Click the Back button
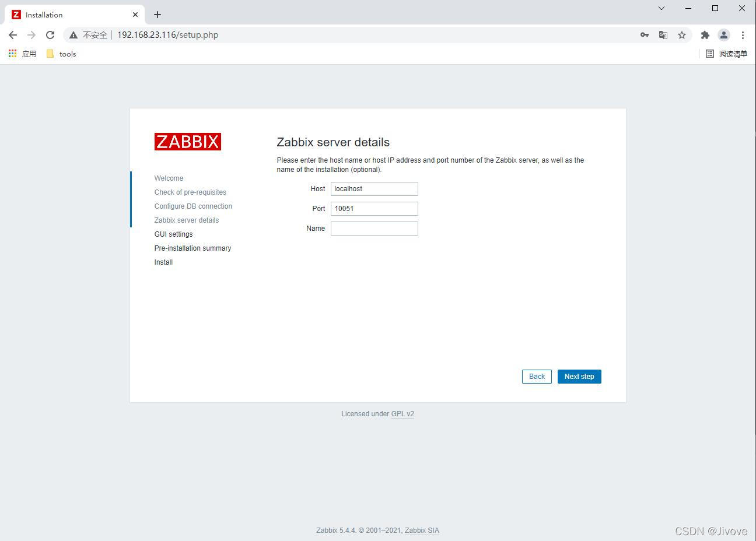Viewport: 756px width, 541px height. point(537,377)
